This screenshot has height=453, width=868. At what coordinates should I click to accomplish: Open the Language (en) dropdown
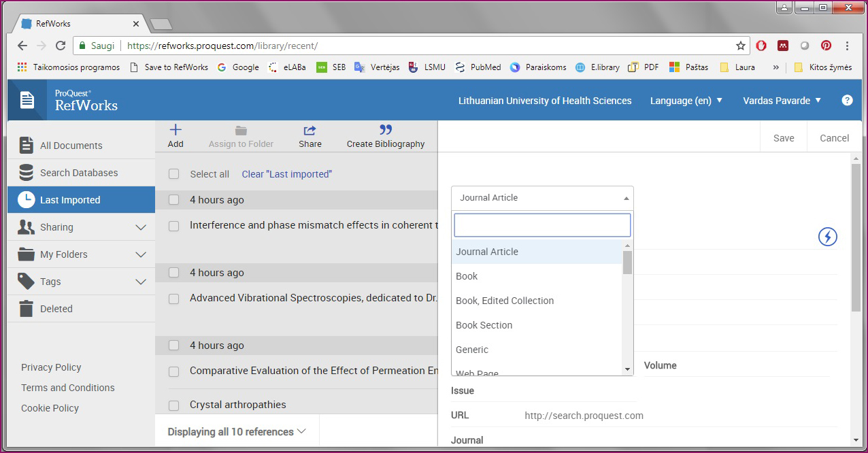686,101
